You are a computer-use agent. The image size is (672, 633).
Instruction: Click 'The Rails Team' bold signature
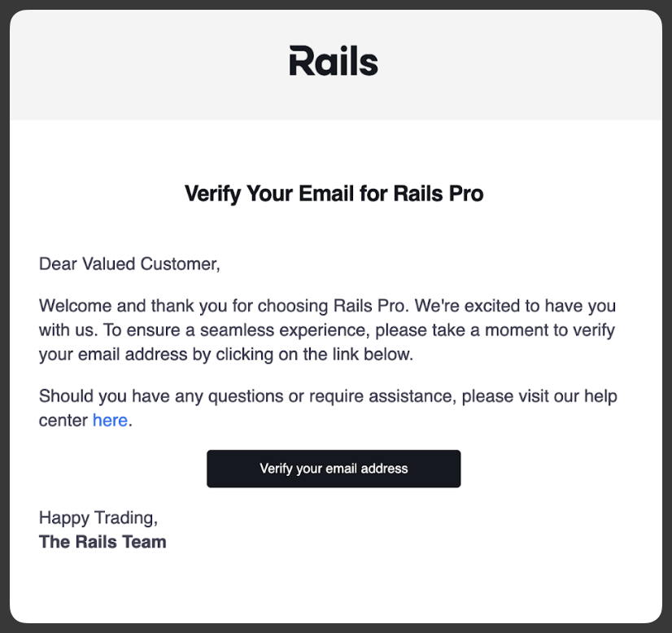click(103, 542)
